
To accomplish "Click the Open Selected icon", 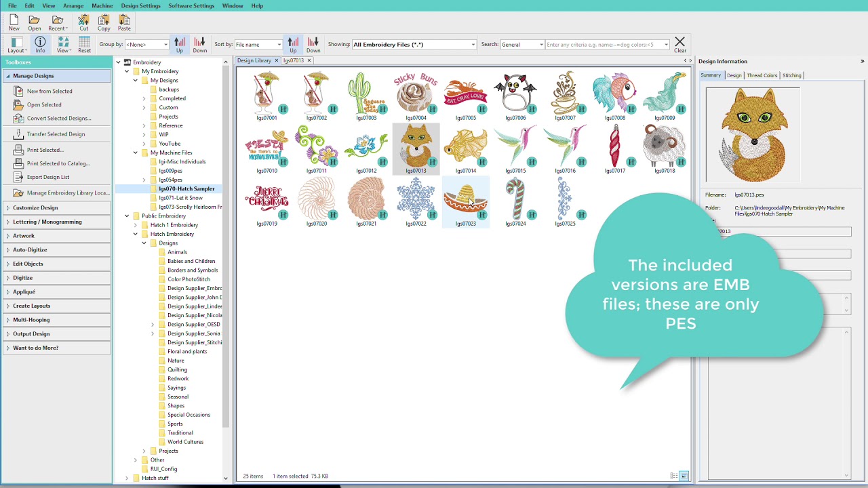I will click(18, 104).
